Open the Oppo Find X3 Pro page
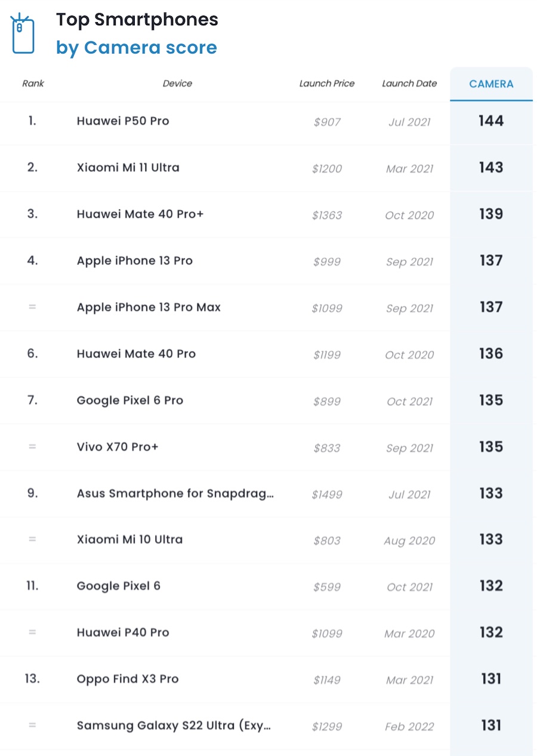 point(127,680)
